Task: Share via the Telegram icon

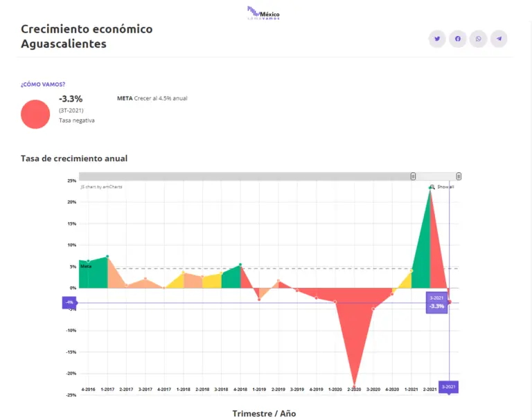Action: click(499, 39)
